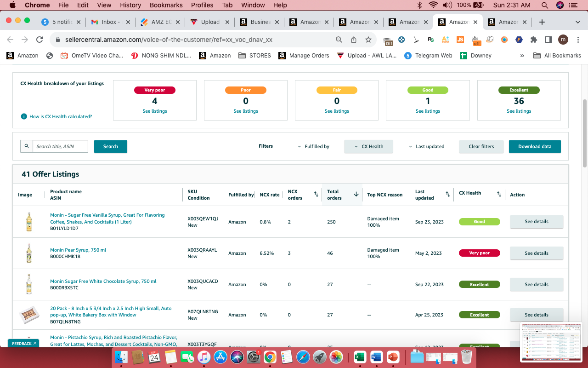Click the address bar URL
588x368 pixels.
pos(169,40)
